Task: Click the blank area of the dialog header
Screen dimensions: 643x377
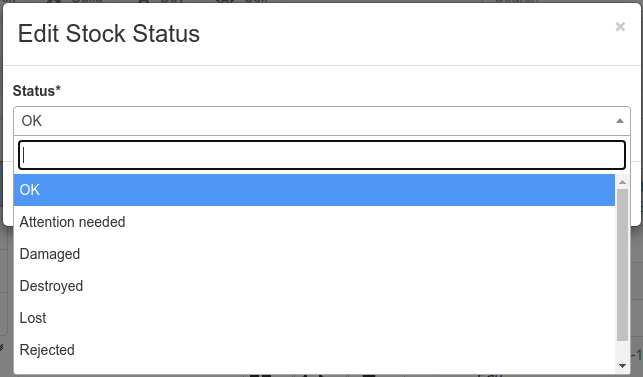Action: click(406, 34)
